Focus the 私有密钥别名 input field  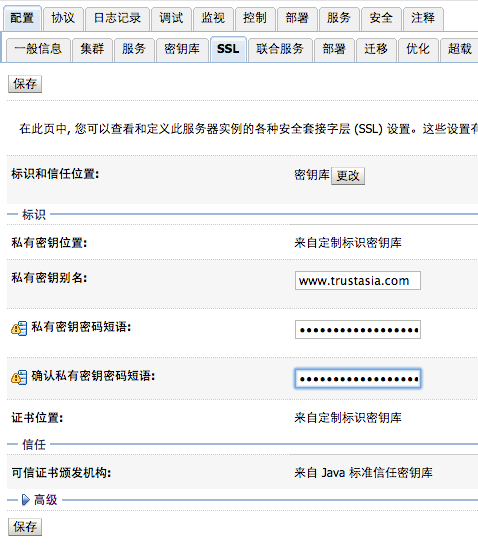point(358,281)
